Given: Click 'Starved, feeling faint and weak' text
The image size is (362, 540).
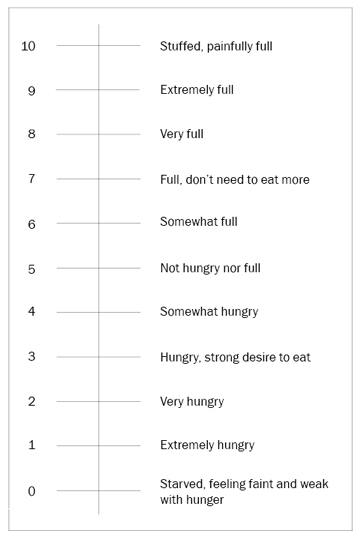Looking at the screenshot, I should [x=244, y=484].
